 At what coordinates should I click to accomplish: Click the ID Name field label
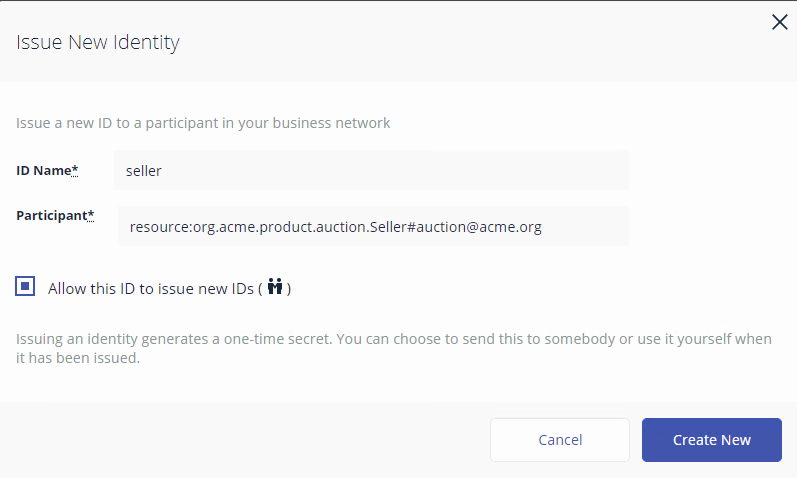click(43, 171)
